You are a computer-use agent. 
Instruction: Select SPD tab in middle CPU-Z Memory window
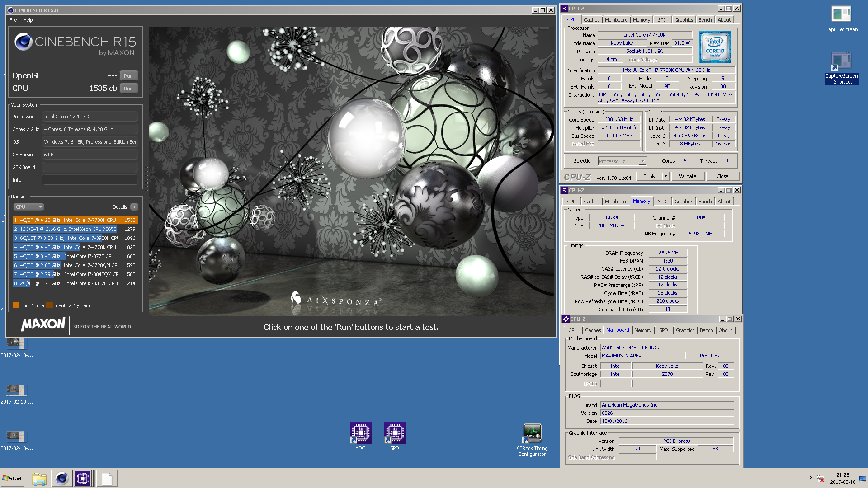[x=662, y=202]
